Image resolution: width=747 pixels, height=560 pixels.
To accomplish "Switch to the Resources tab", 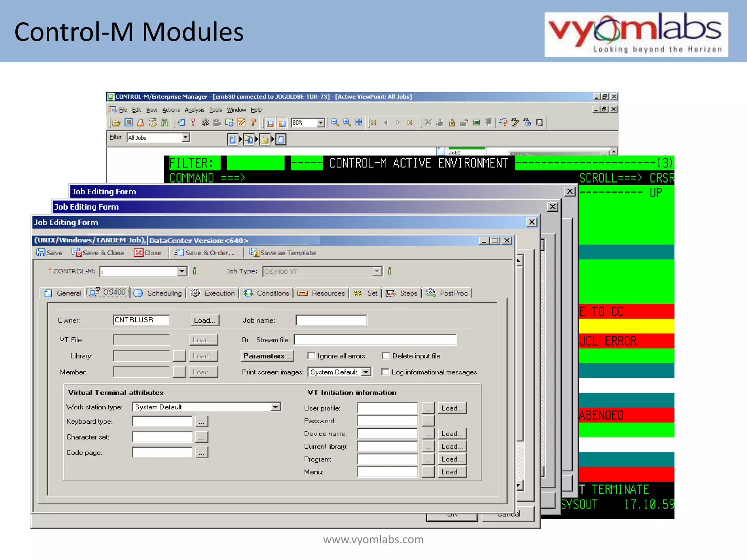I will [x=321, y=293].
